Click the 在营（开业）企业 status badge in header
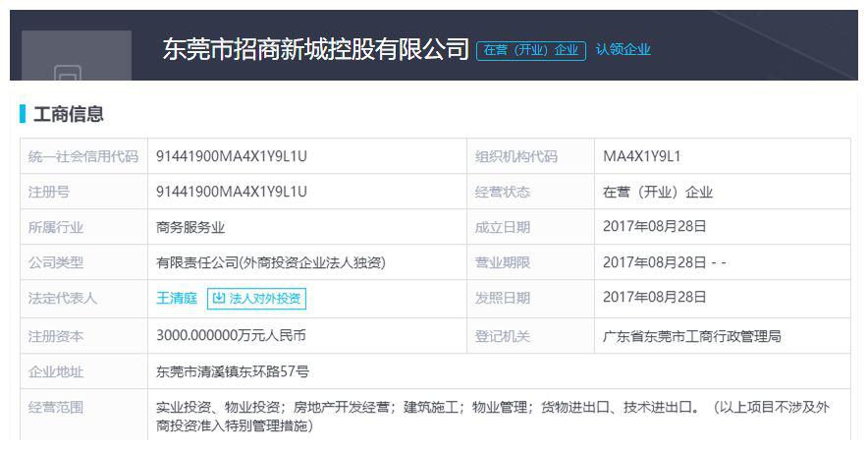This screenshot has height=450, width=868. point(531,50)
